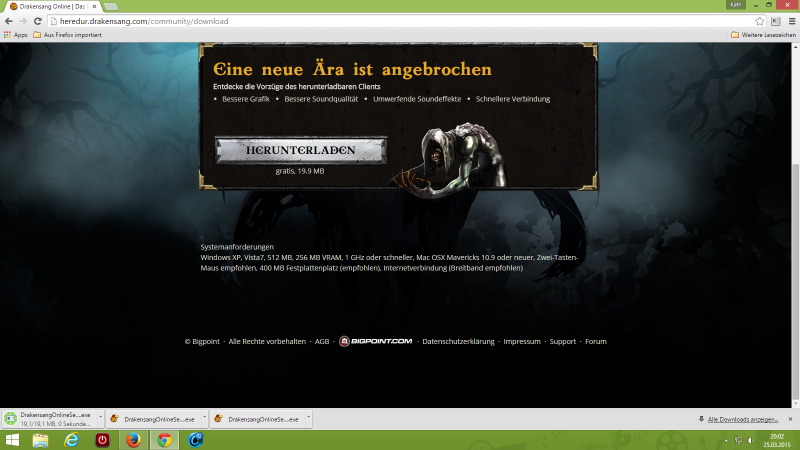Open Firefox from the taskbar
The height and width of the screenshot is (450, 800).
click(133, 440)
